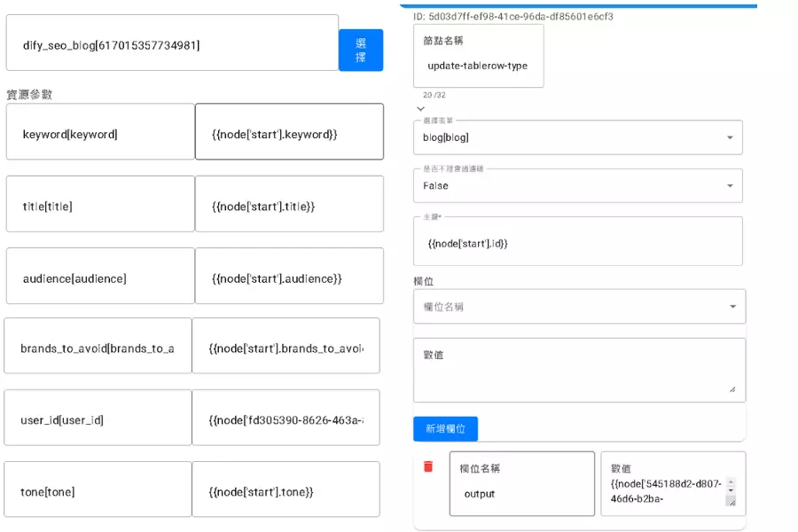Open the False dropdown selector
This screenshot has height=532, width=798.
click(577, 185)
